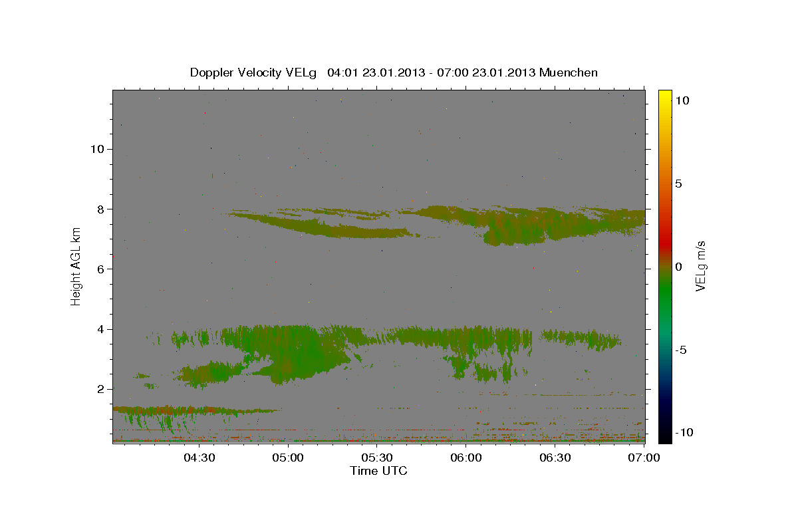798x532 pixels.
Task: Click the start time '04:01 23.01.2013' in title
Action: coord(377,72)
